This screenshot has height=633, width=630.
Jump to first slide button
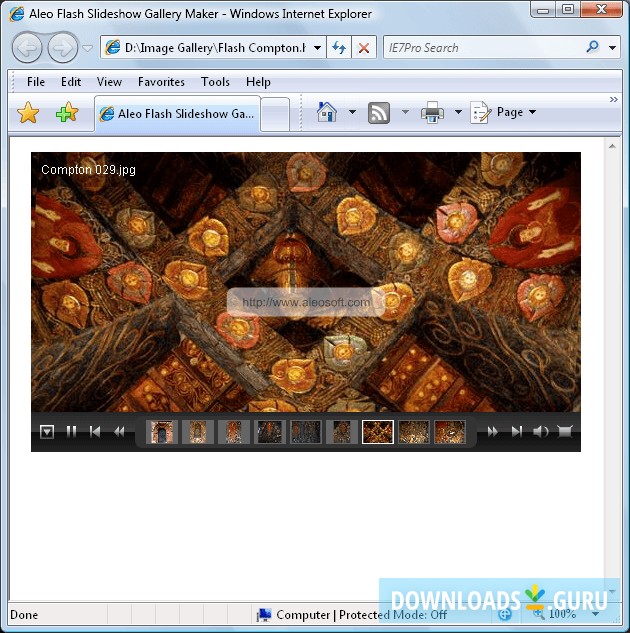pos(95,432)
